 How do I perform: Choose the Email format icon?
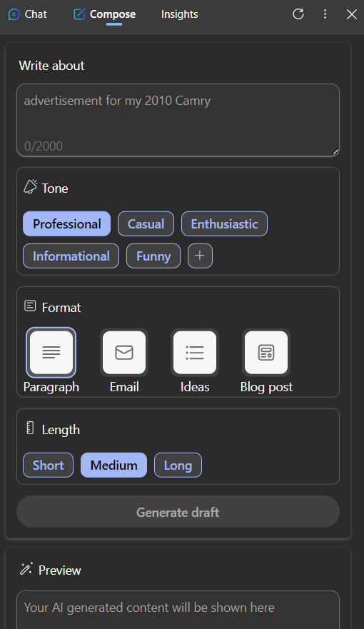tap(124, 353)
